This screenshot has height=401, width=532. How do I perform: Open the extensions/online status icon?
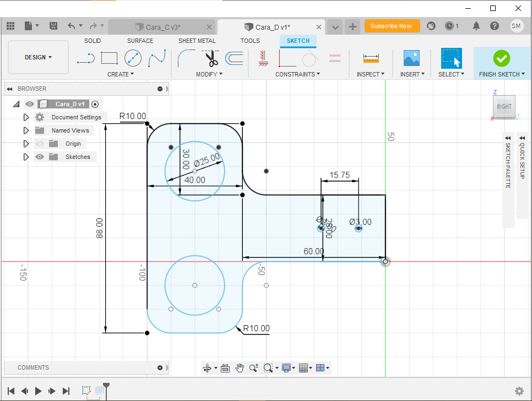[431, 26]
